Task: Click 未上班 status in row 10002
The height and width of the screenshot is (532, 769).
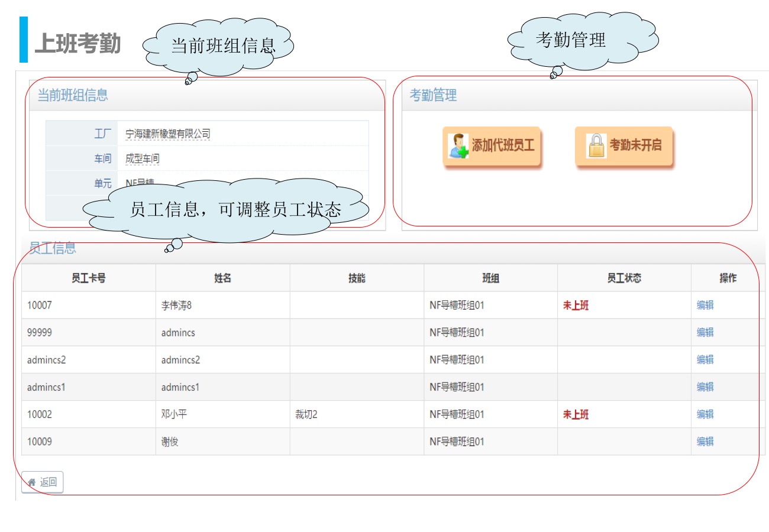Action: [576, 414]
